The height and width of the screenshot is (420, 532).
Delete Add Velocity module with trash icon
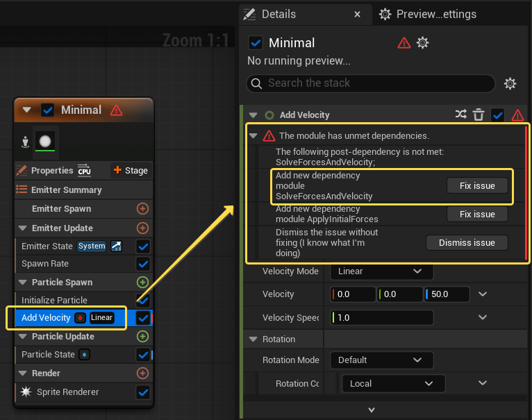point(479,115)
